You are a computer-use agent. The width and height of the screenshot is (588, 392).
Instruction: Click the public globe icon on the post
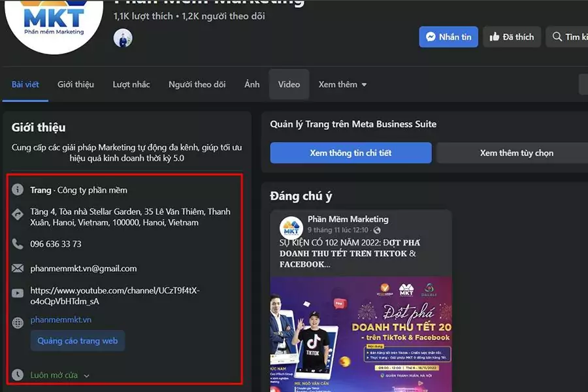[377, 230]
